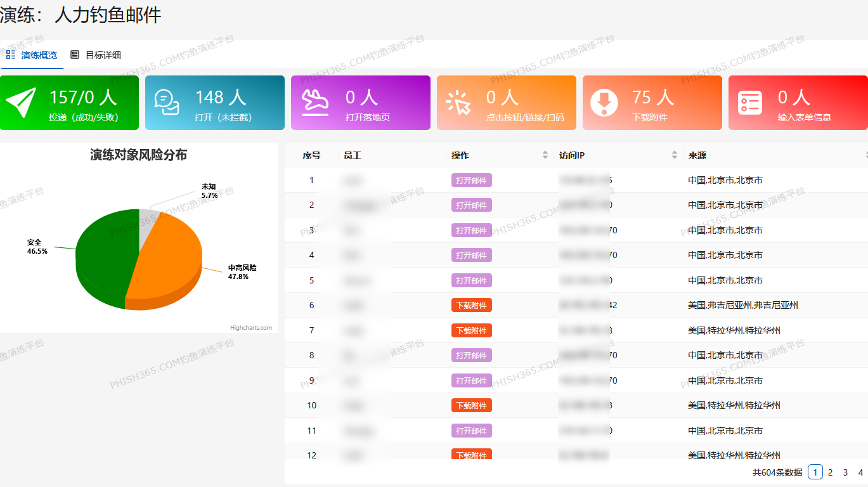Viewport: 868px width, 487px height.
Task: Click 下载附件 tag in row 6
Action: tap(471, 306)
